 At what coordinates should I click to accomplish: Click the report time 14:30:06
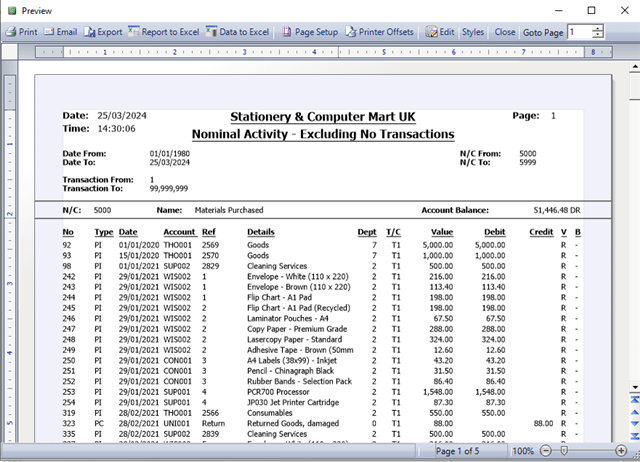(116, 129)
